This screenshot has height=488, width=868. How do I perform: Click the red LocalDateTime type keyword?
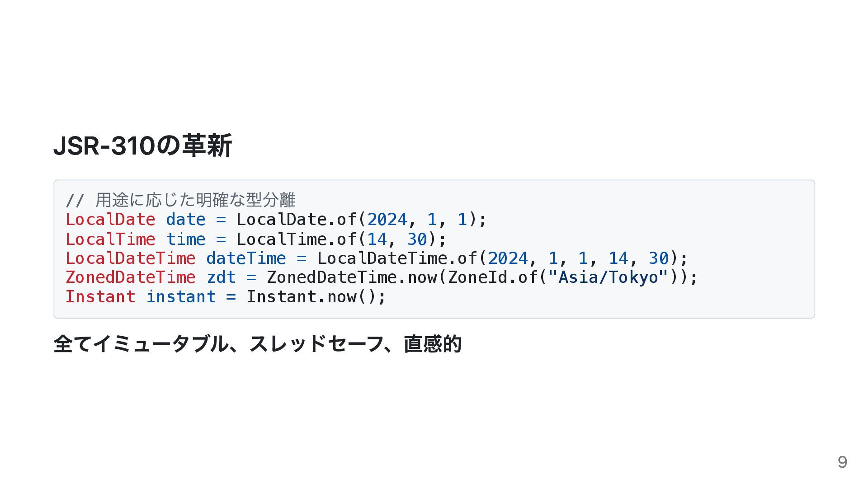(131, 258)
